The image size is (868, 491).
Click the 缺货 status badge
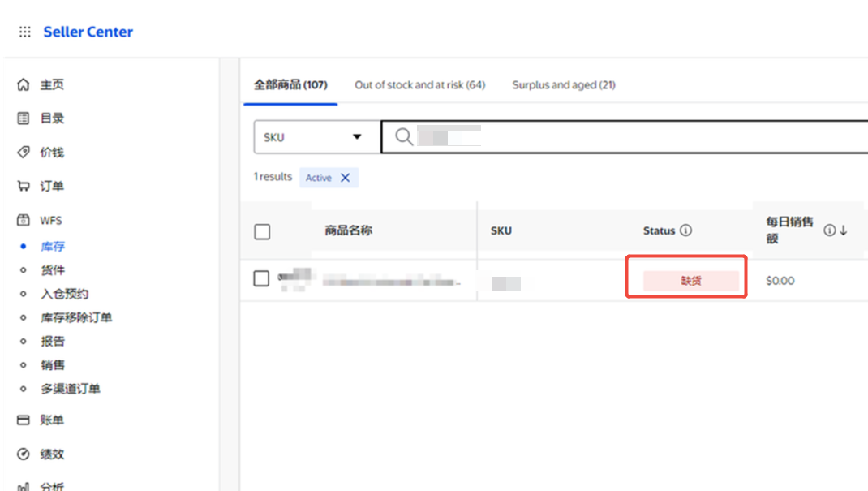pyautogui.click(x=691, y=281)
